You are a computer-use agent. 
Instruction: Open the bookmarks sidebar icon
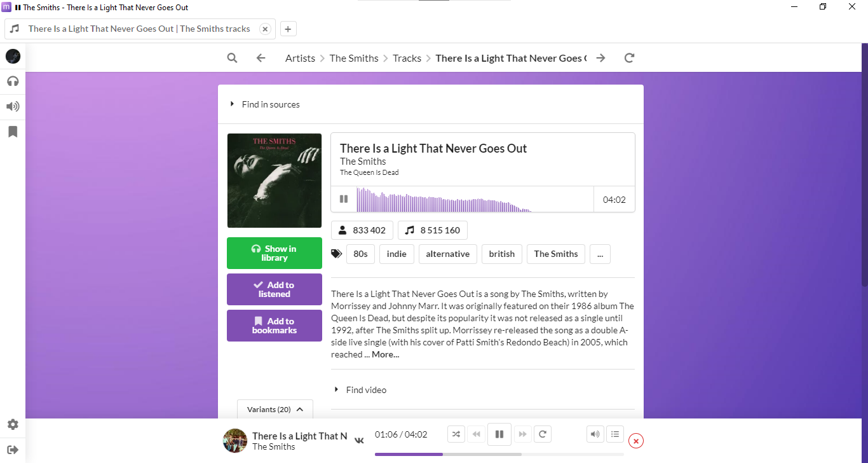13,132
